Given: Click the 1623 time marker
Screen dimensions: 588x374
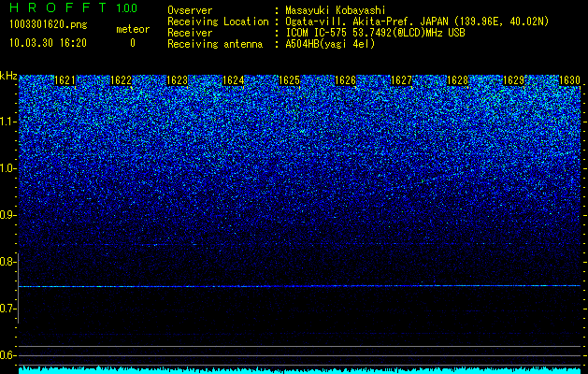Looking at the screenshot, I should (177, 80).
